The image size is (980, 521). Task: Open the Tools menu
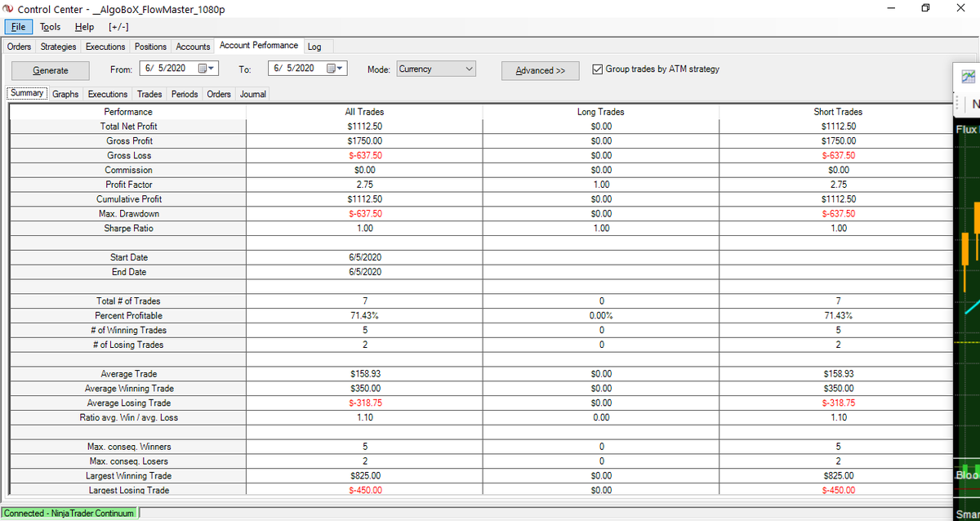[50, 27]
